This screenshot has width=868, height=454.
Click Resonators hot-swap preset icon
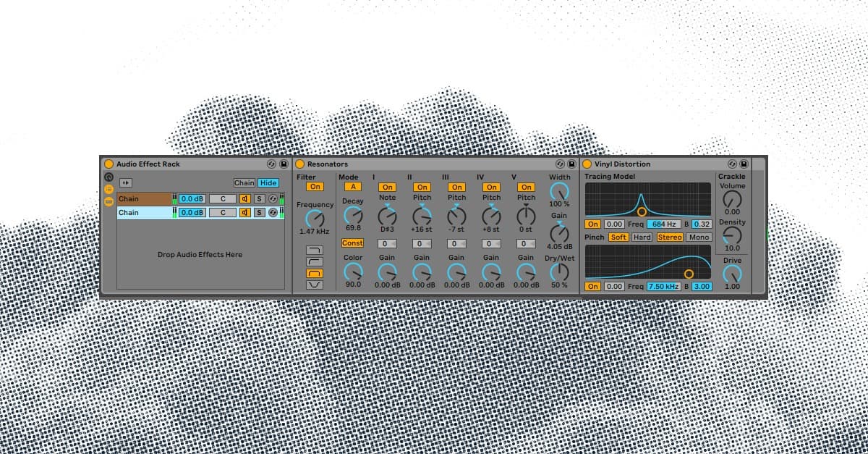(560, 164)
